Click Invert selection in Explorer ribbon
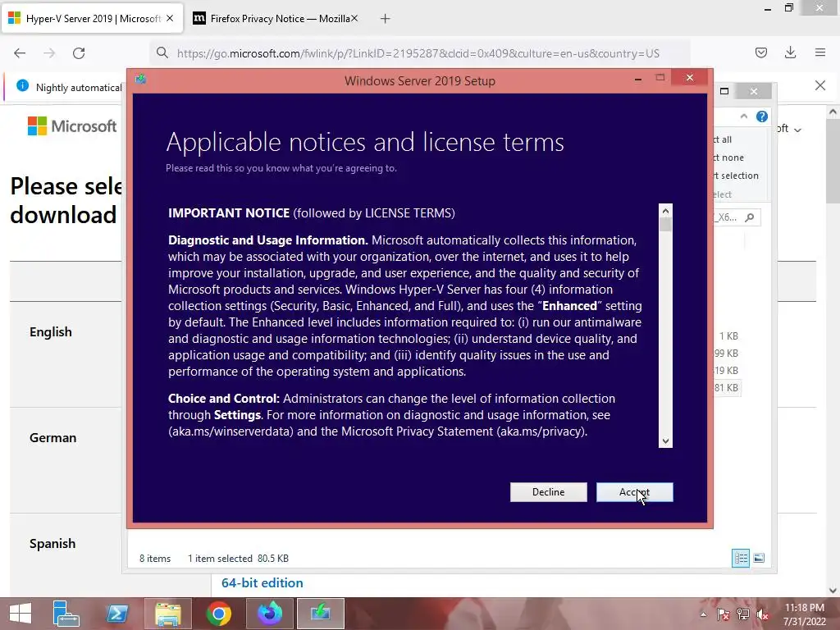 pos(735,176)
